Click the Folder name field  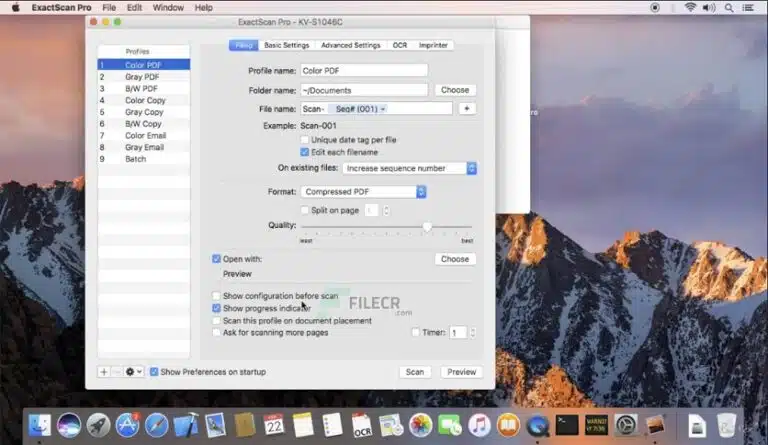point(364,90)
